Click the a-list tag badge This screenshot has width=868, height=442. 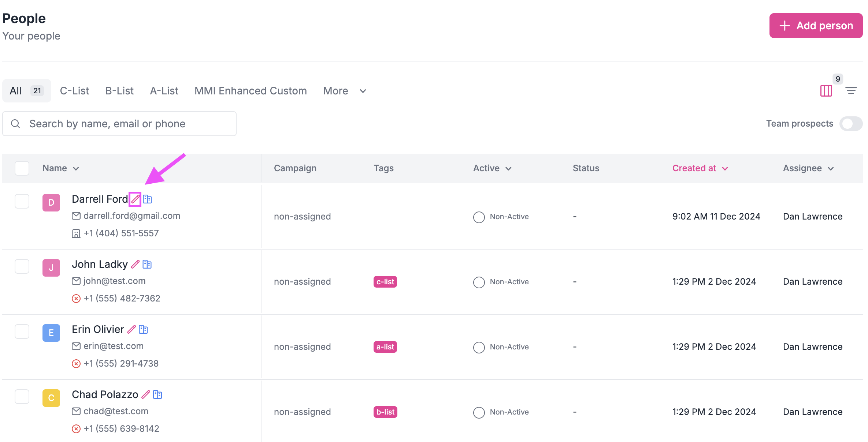(385, 347)
